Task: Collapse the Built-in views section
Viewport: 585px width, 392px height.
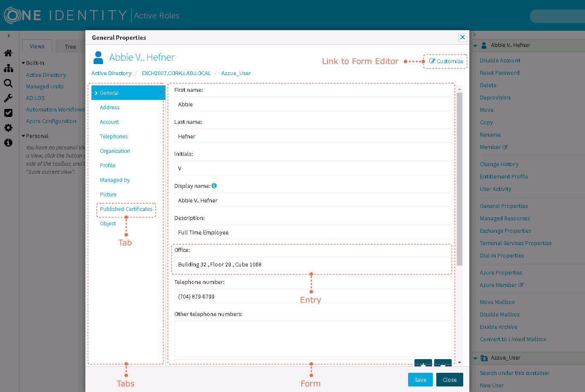Action: 24,63
